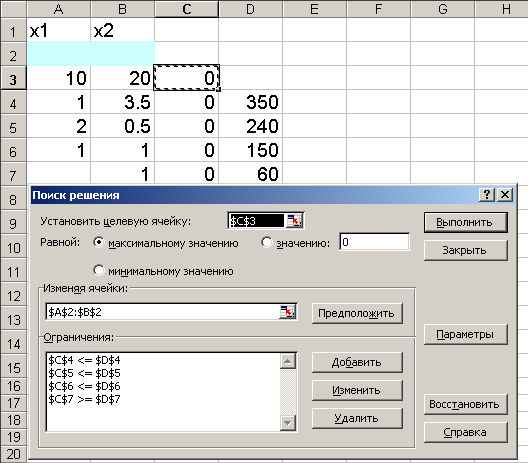The image size is (528, 463).
Task: Select row 5 header
Action: 13,126
